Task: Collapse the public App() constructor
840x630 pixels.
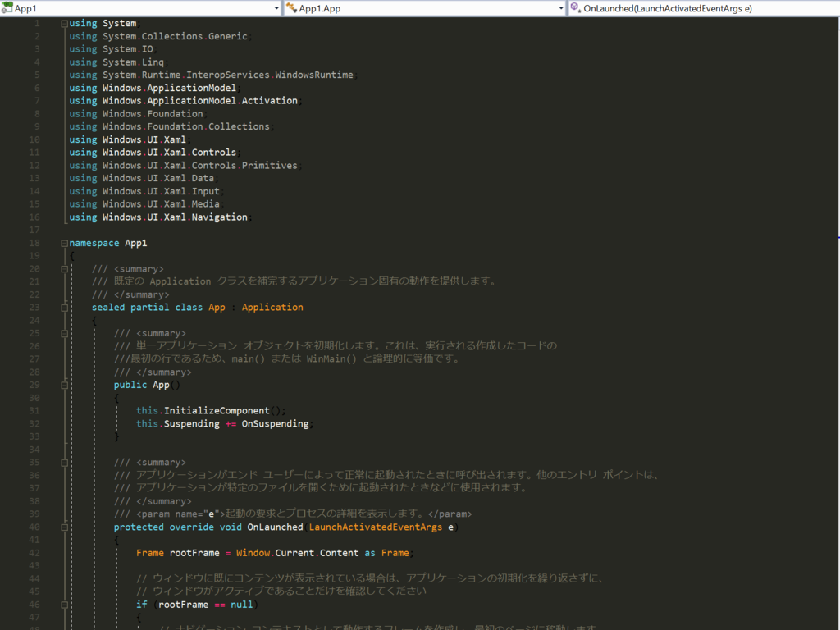Action: click(64, 385)
